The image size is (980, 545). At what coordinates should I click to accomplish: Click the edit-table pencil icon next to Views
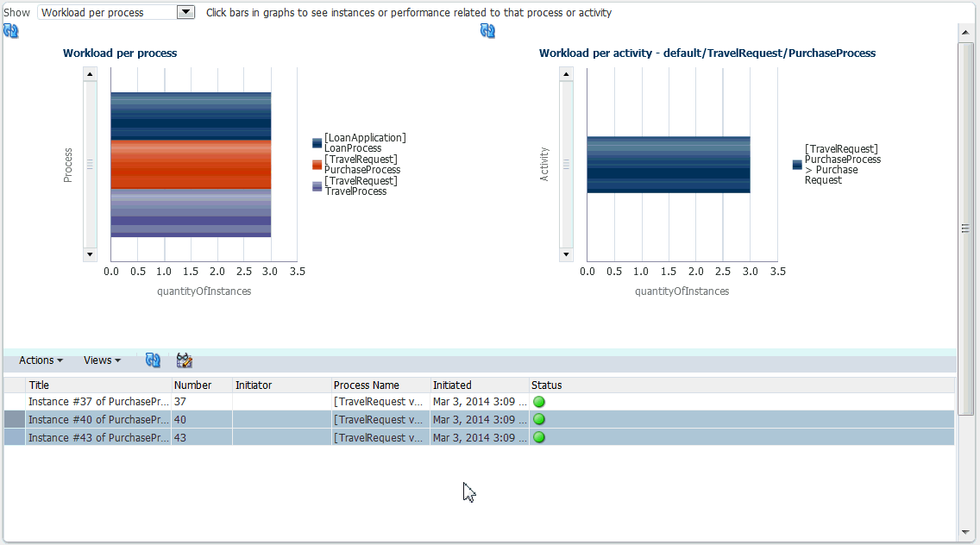click(185, 360)
